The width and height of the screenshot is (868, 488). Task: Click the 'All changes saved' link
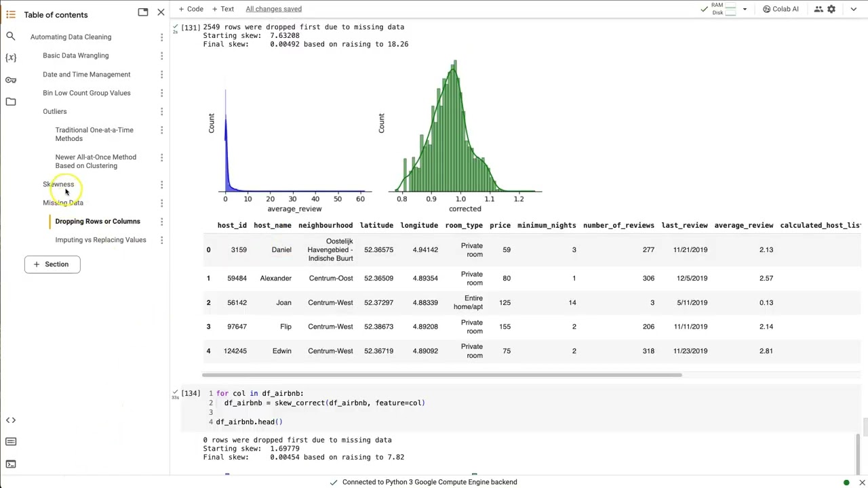(x=273, y=9)
